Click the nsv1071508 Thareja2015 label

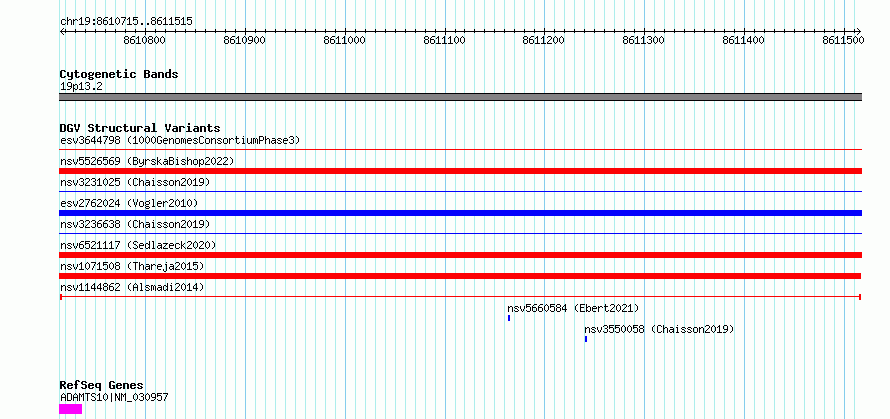[x=132, y=266]
